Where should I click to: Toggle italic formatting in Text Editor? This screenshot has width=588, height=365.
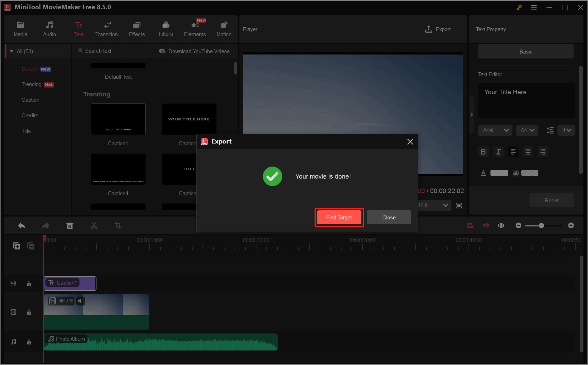[498, 152]
